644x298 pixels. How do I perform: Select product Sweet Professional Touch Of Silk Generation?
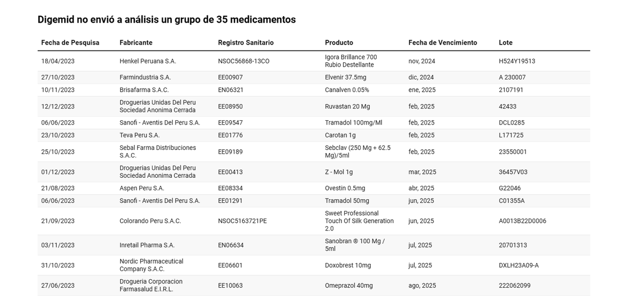(x=360, y=221)
